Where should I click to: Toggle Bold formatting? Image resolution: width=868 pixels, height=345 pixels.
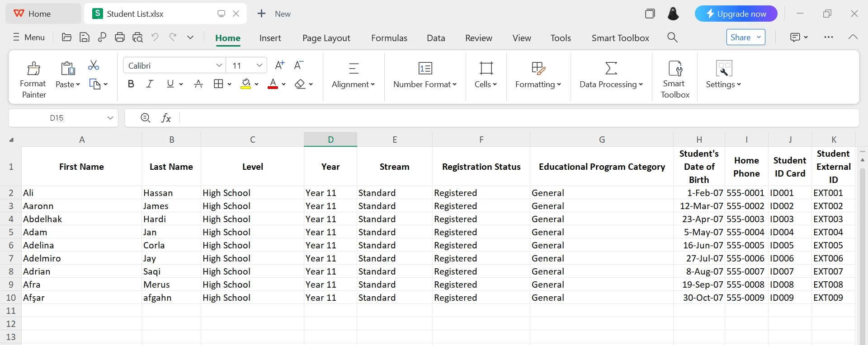coord(131,84)
